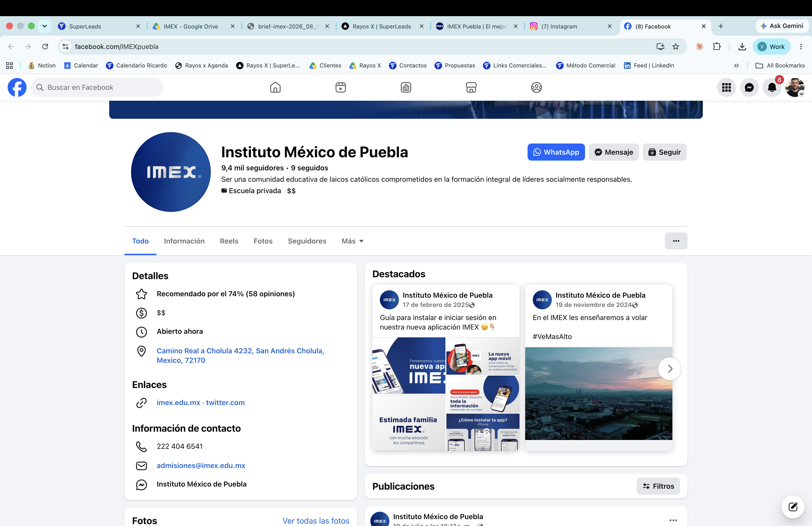Open the notifications bell with 8 badge
The height and width of the screenshot is (526, 812).
click(x=772, y=87)
